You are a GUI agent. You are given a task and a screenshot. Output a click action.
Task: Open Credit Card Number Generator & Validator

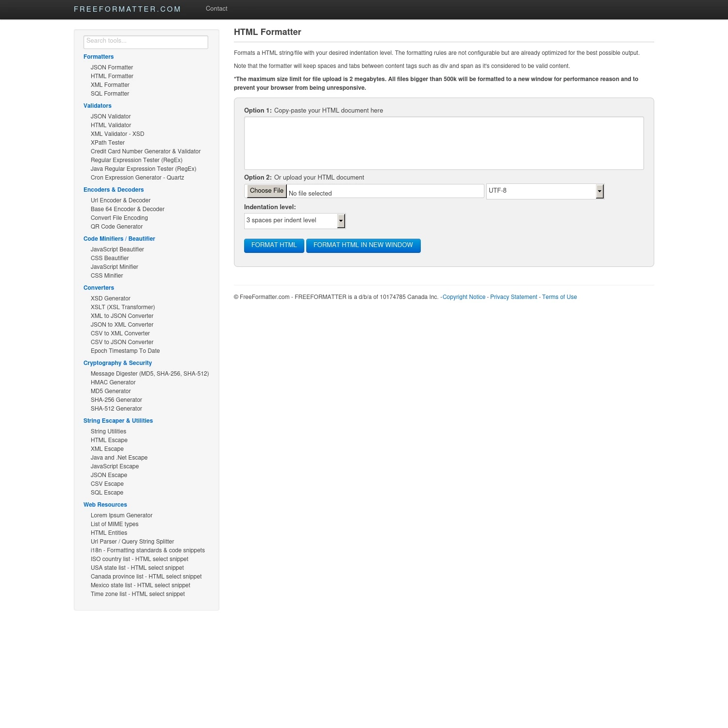146,151
